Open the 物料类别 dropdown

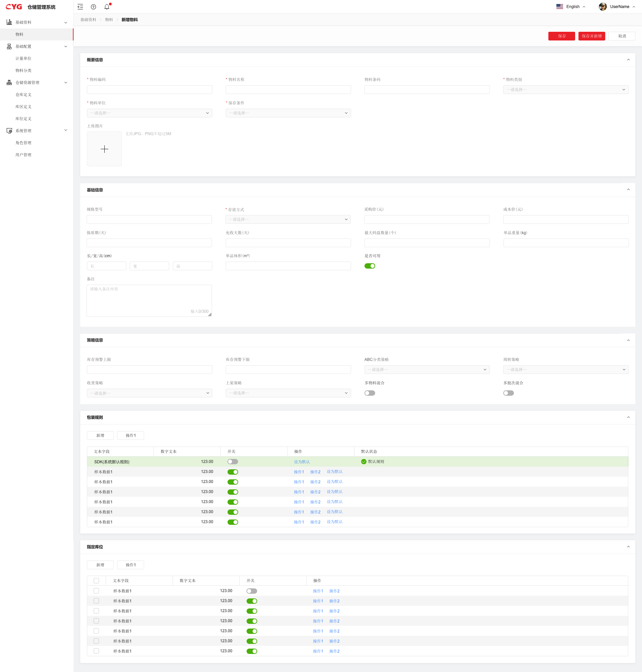tap(565, 90)
